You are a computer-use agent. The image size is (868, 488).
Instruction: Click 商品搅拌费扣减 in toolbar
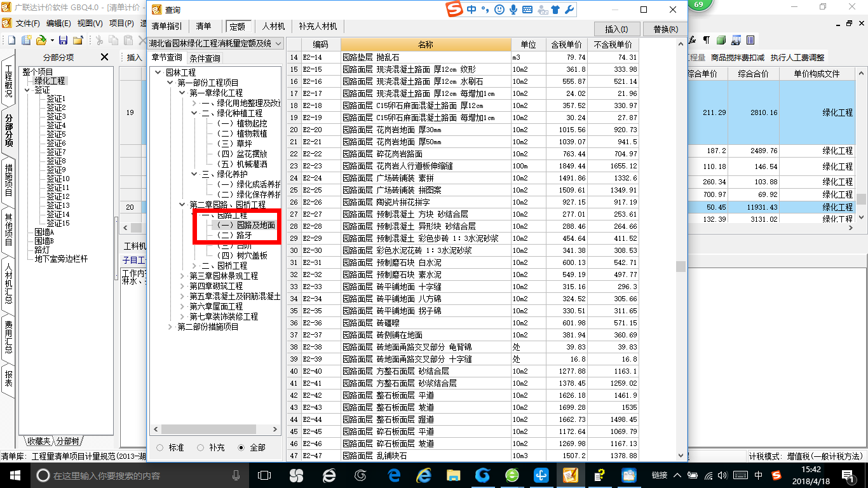point(737,57)
